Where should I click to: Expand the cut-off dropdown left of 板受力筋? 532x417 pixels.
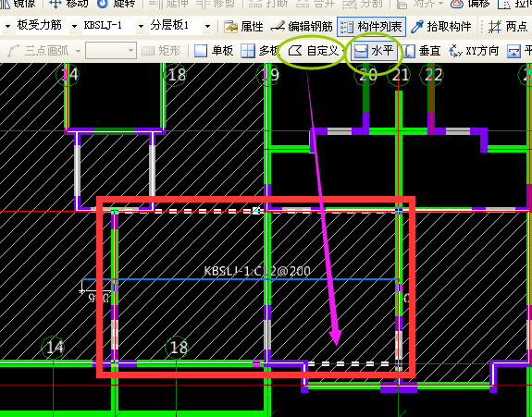7,26
